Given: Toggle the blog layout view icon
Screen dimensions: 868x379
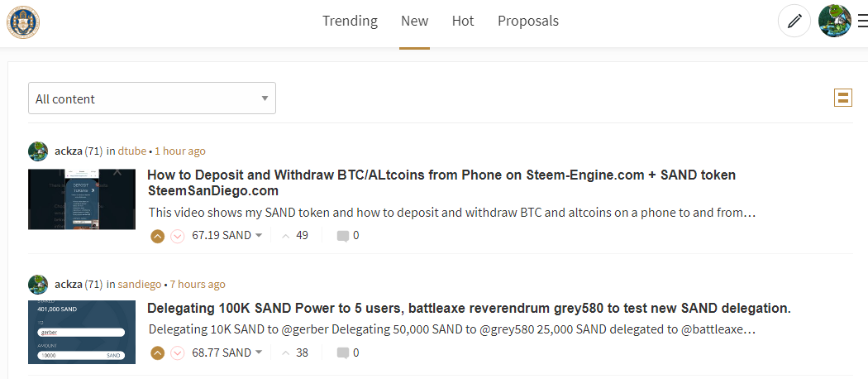Looking at the screenshot, I should pos(843,98).
